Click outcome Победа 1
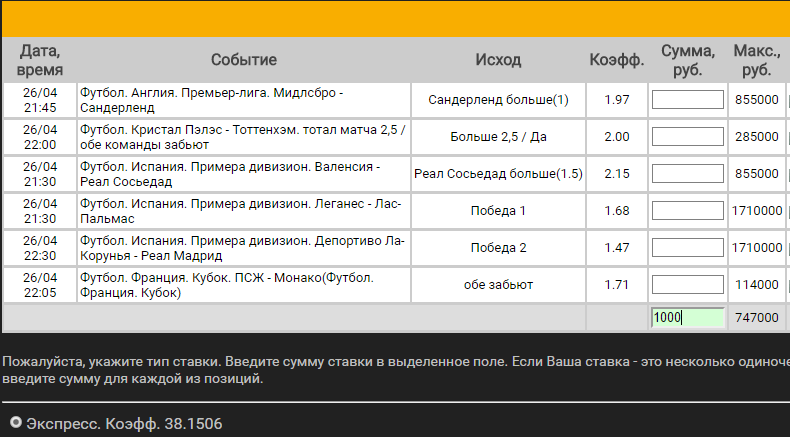Screen dimensions: 790x437 (498, 211)
